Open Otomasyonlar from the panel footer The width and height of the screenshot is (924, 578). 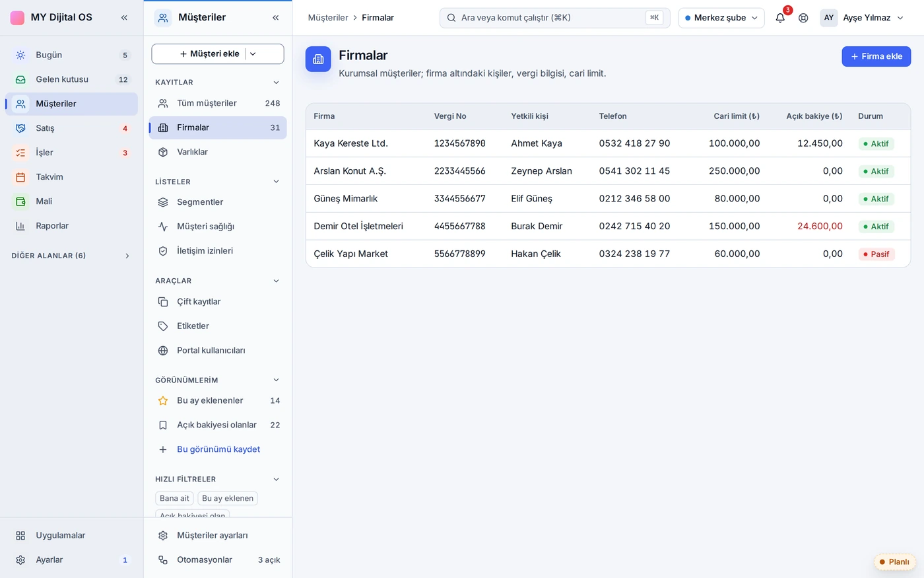click(x=218, y=560)
